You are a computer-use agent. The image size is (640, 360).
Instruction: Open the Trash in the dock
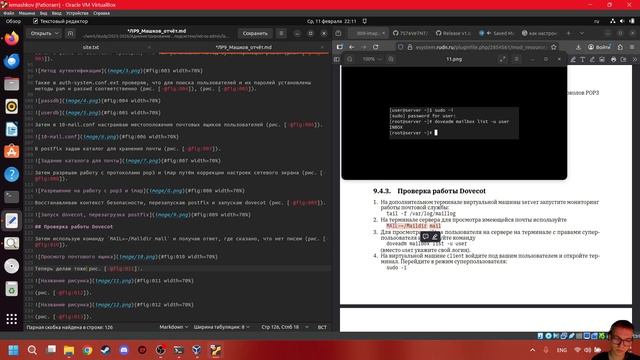click(11, 289)
